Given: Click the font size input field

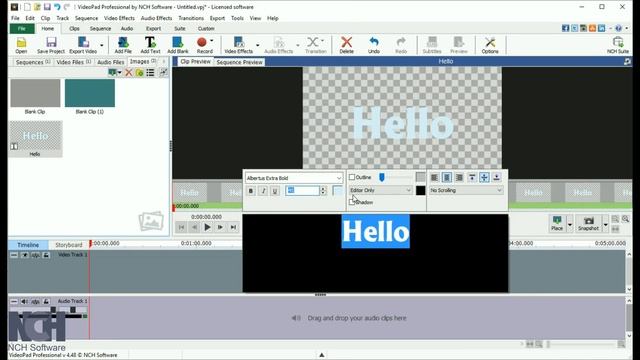Looking at the screenshot, I should (x=302, y=191).
